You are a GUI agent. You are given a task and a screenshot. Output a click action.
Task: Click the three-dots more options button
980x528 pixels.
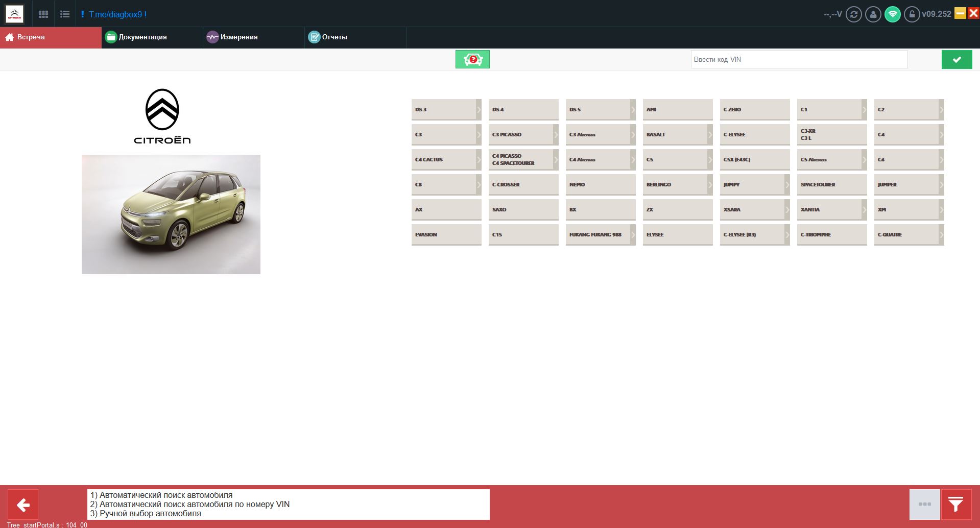click(924, 505)
